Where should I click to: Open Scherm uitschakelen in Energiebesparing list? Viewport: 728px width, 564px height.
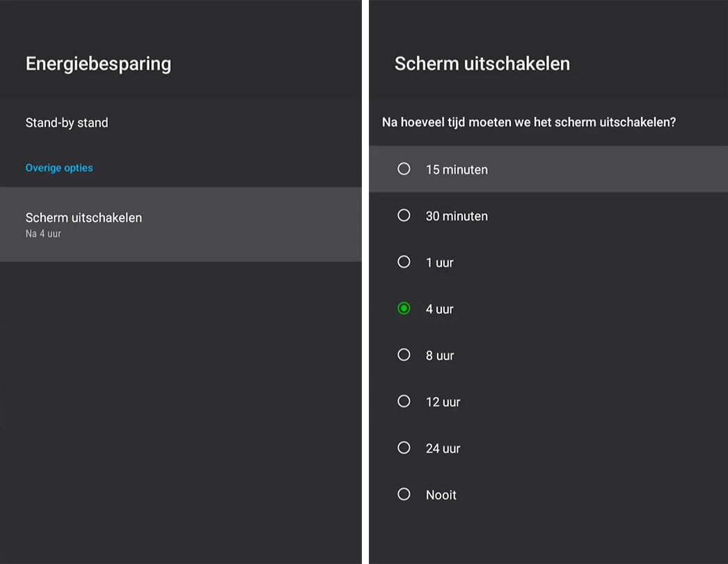84,218
